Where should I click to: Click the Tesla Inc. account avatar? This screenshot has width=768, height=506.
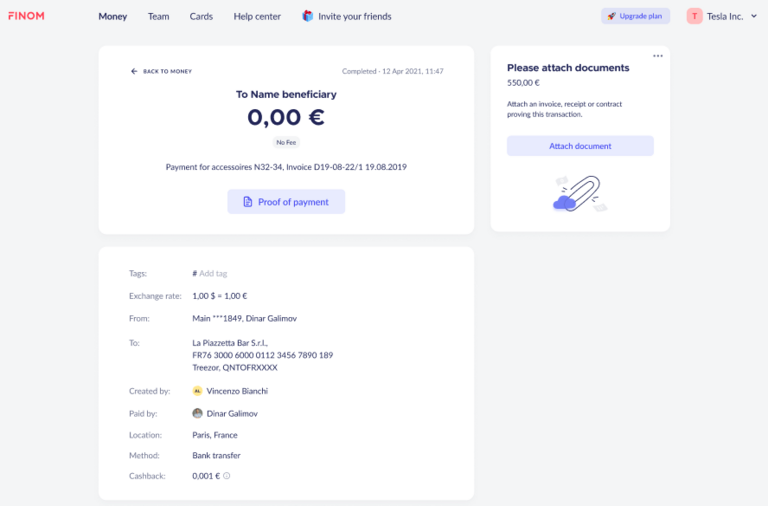tap(694, 16)
